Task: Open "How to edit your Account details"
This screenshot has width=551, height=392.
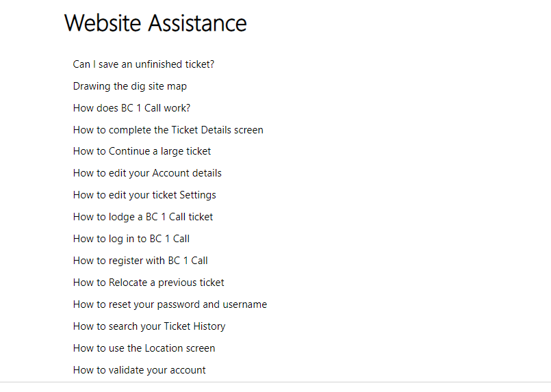Action: point(147,173)
